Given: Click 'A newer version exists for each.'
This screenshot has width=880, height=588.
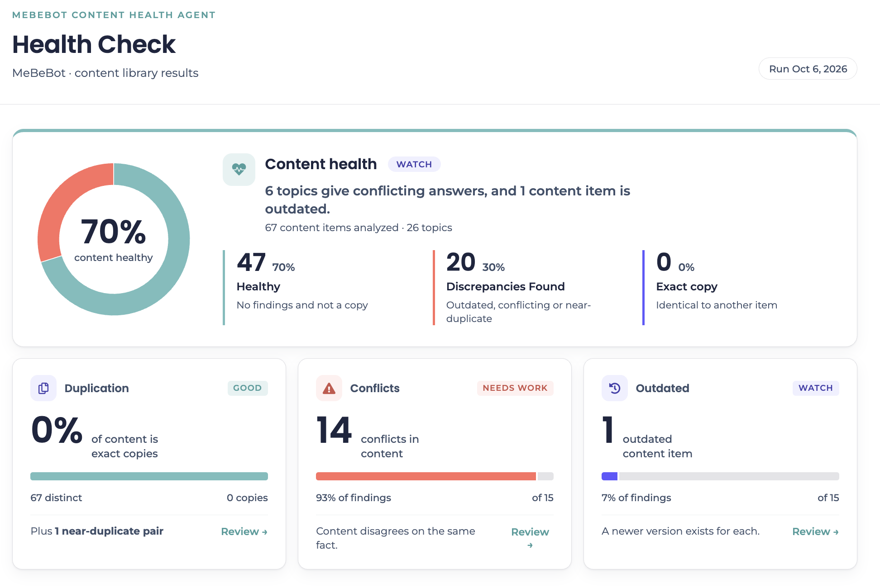Looking at the screenshot, I should (x=681, y=531).
